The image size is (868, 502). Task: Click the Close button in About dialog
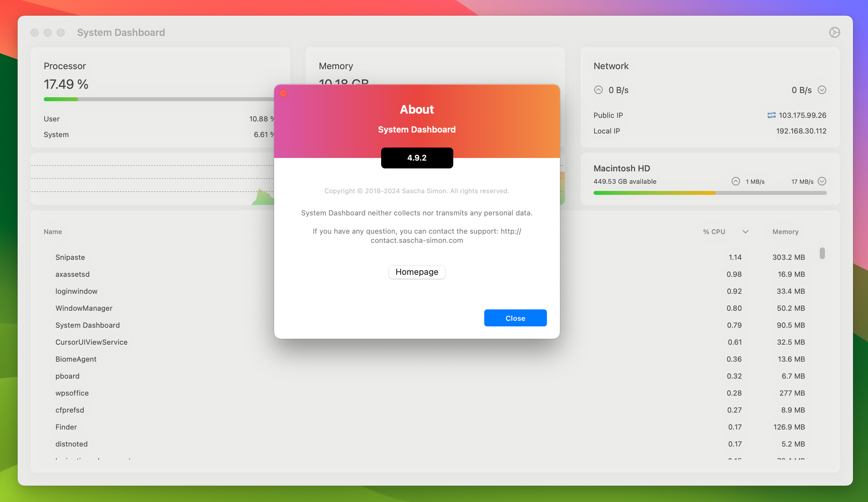tap(515, 317)
